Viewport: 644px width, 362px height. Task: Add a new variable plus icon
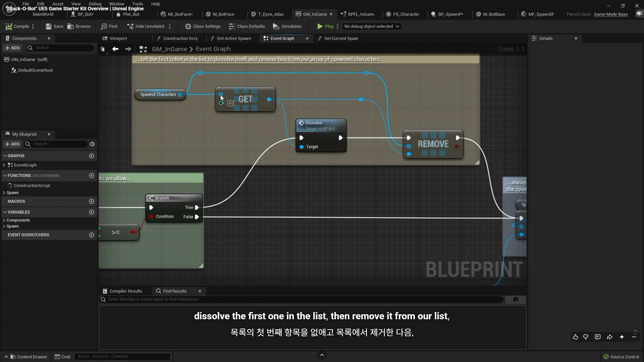pyautogui.click(x=92, y=212)
